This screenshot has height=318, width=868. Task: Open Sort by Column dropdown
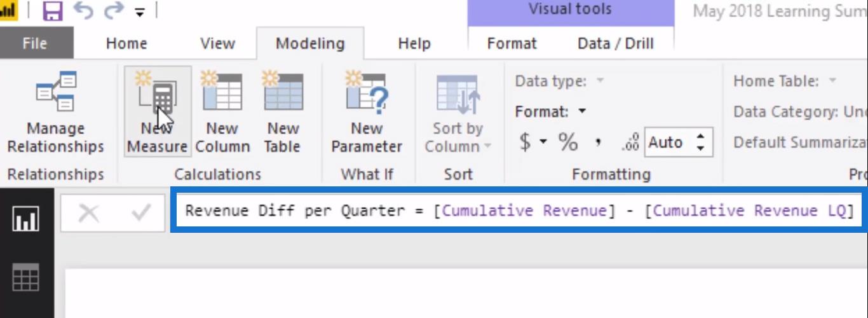coord(458,112)
